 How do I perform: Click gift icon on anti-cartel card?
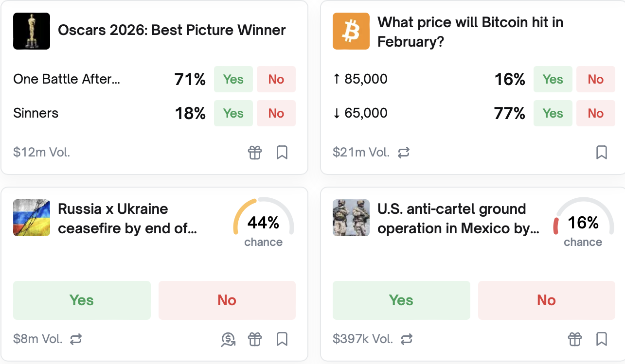[575, 339]
